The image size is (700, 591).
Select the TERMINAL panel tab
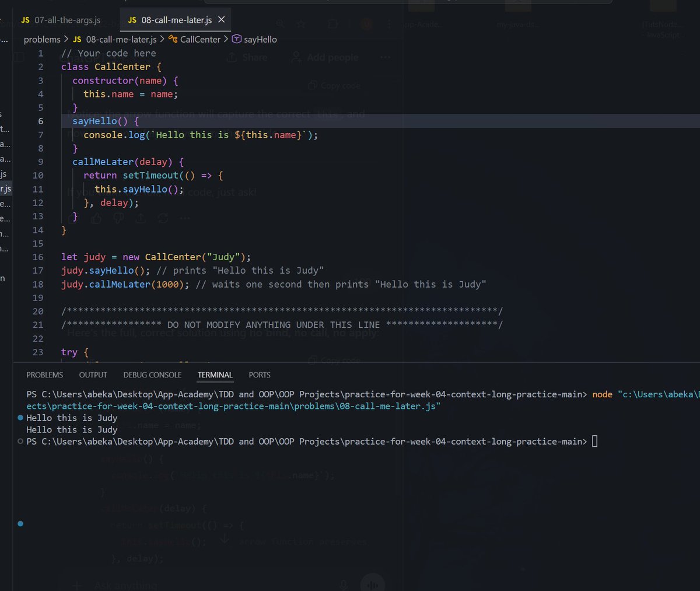[x=215, y=375]
